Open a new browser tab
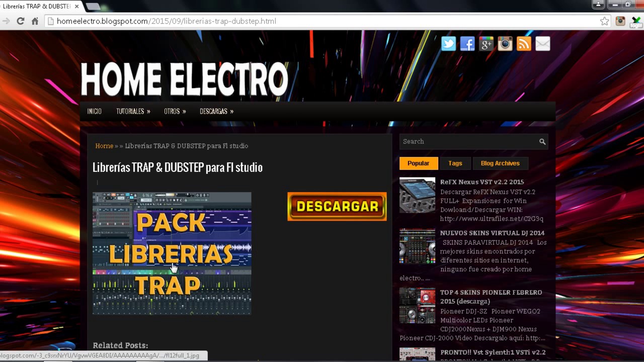The height and width of the screenshot is (362, 644). click(93, 7)
